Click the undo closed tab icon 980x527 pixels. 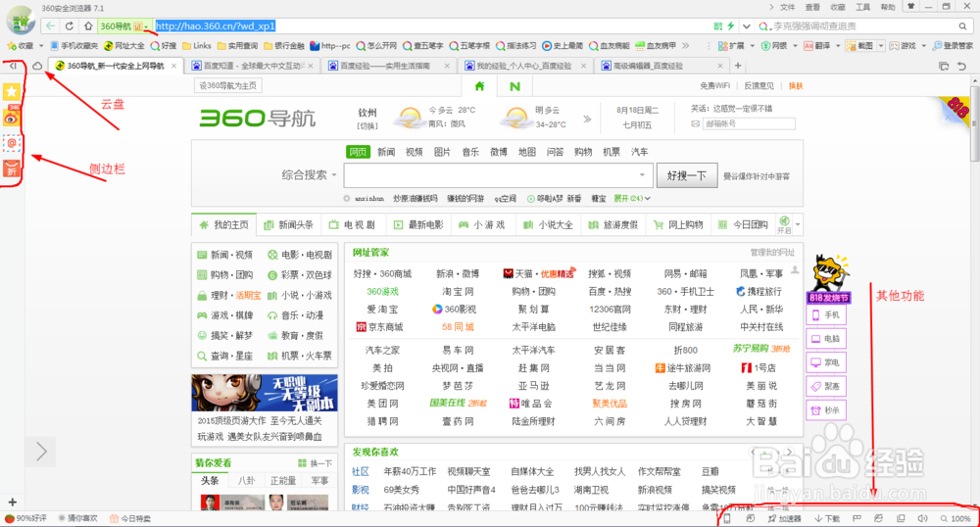[962, 66]
